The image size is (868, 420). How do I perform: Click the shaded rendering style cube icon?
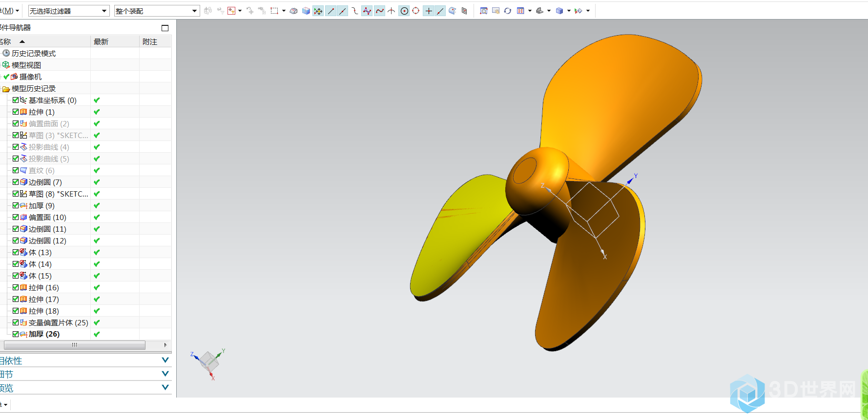(559, 11)
